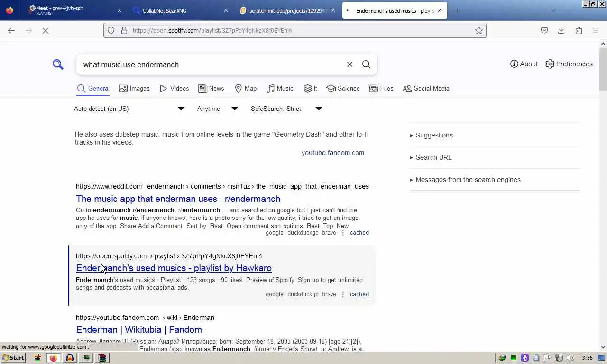List all tabs with the chevron
The image size is (607, 364).
(x=553, y=10)
